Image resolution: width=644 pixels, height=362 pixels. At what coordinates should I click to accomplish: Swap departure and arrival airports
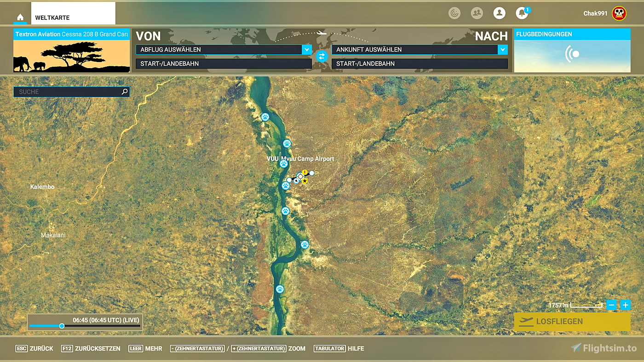[322, 56]
